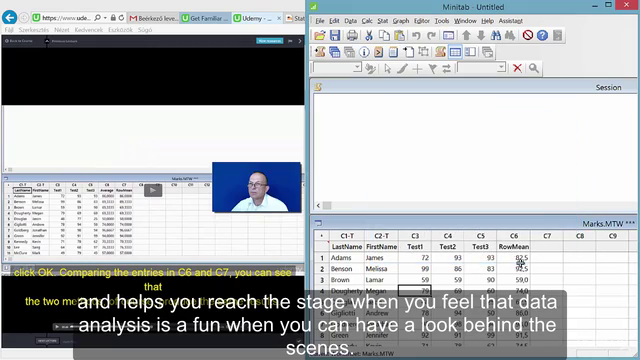Switch to the Beérkező levelek Gmail tab
This screenshot has width=640, height=360.
[x=153, y=18]
